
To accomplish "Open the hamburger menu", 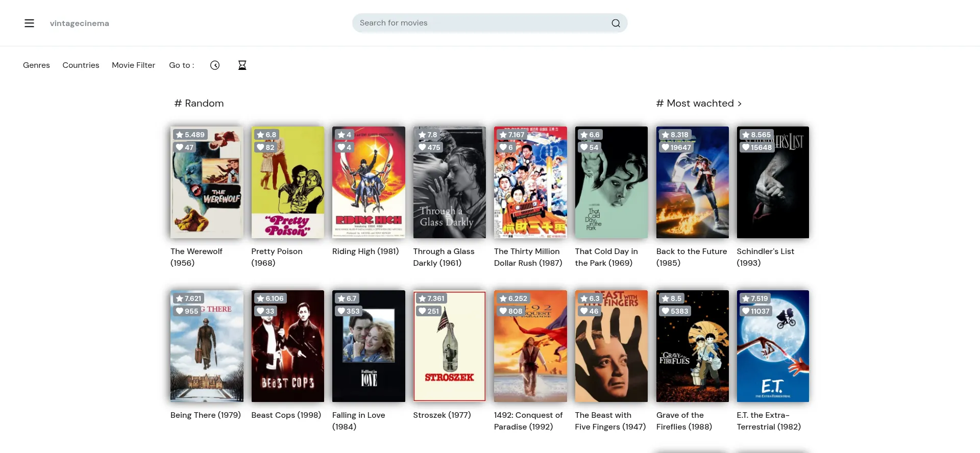I will (29, 23).
